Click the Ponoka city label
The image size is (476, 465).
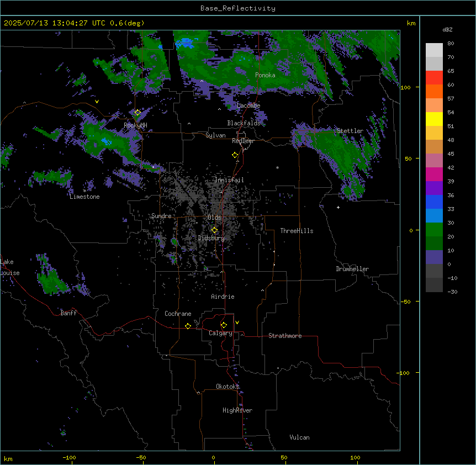[x=265, y=75]
